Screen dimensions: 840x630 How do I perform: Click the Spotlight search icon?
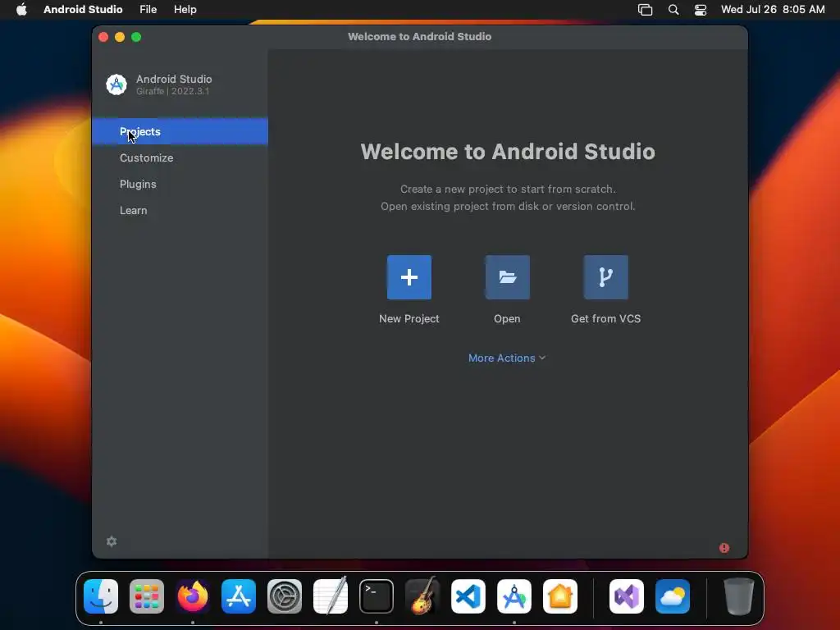(x=673, y=10)
